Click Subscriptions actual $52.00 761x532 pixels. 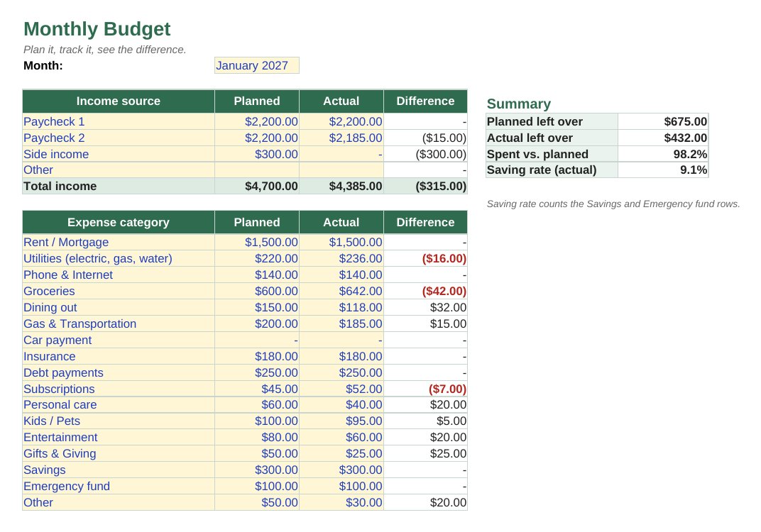click(341, 389)
